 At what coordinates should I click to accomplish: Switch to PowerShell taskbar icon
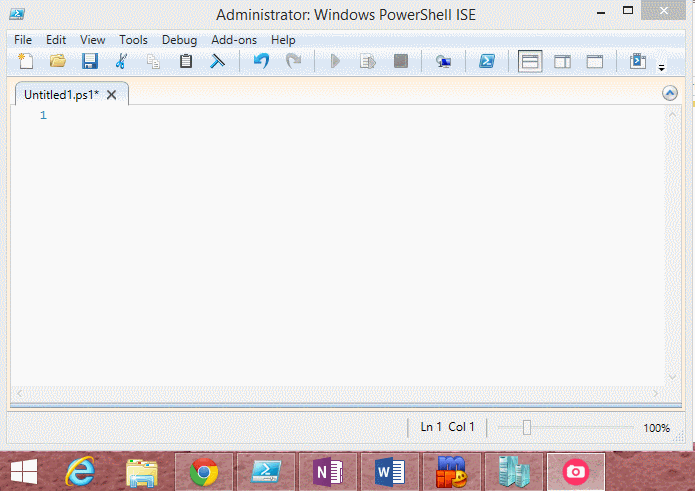266,472
